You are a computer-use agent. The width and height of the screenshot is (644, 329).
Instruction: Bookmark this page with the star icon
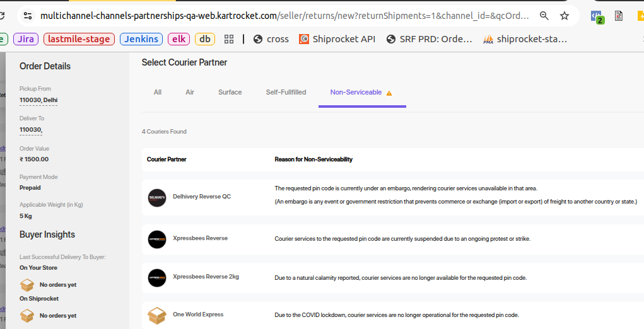tap(565, 16)
